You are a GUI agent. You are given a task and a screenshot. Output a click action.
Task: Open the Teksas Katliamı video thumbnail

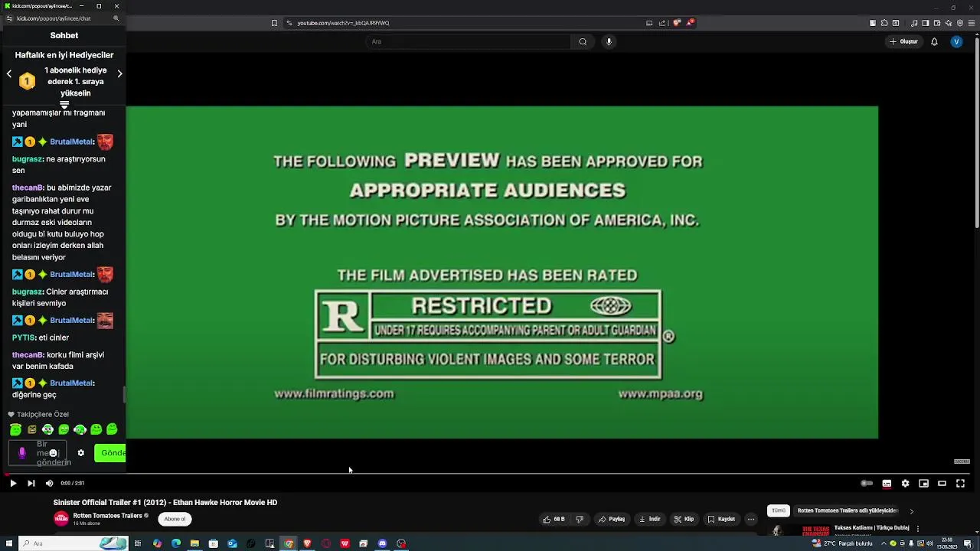click(800, 530)
